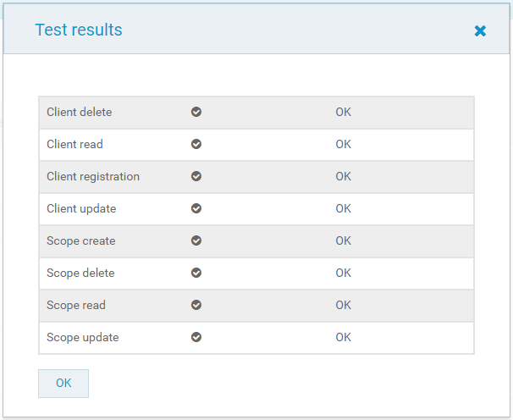Click the check icon for Client registration
The height and width of the screenshot is (420, 513).
pos(196,176)
